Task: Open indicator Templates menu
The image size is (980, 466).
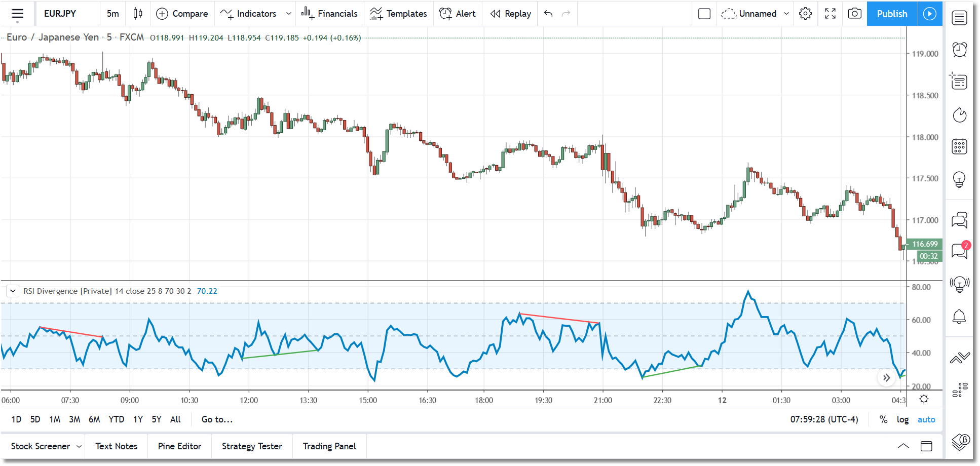Action: tap(398, 14)
